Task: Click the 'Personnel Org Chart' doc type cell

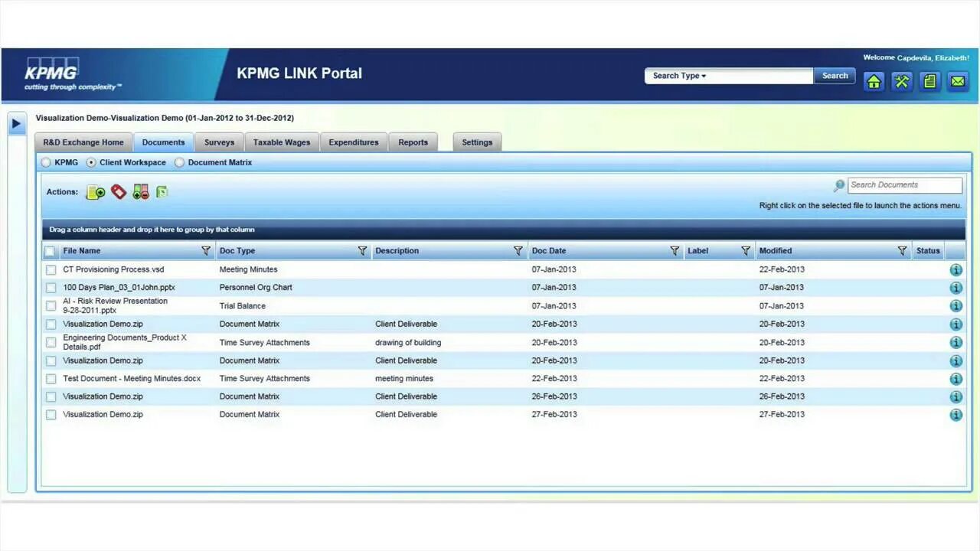Action: [x=256, y=288]
